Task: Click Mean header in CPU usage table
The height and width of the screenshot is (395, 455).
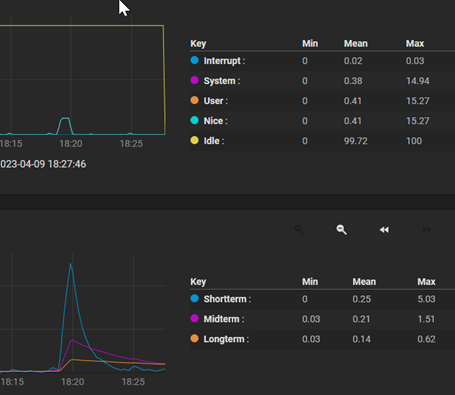Action: coord(356,44)
